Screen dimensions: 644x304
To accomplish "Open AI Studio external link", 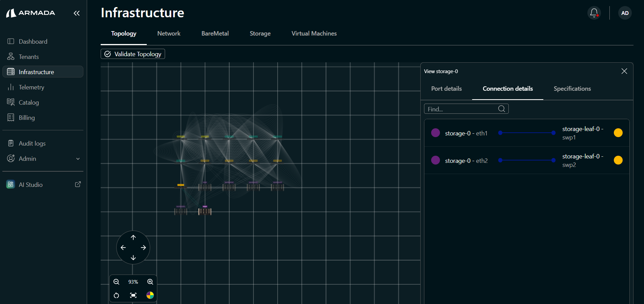I will 43,184.
